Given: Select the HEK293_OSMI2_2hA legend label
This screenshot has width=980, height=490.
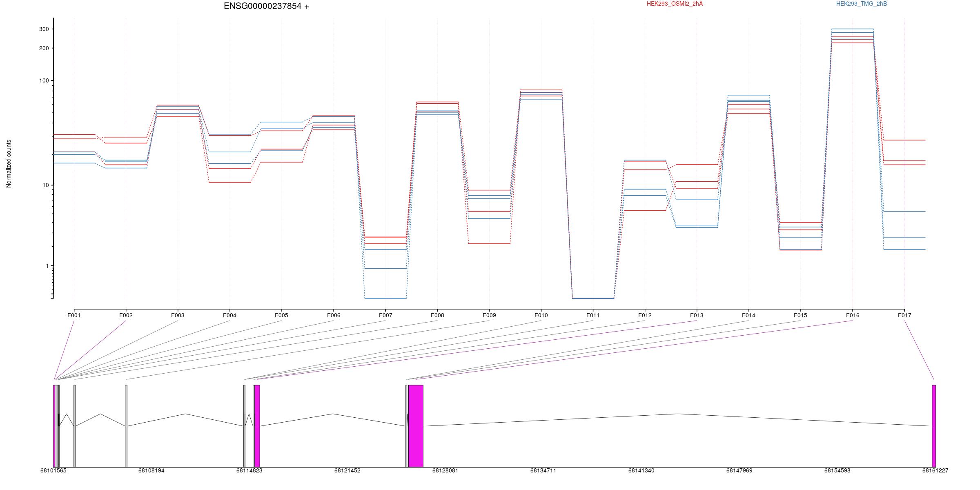Looking at the screenshot, I should [x=675, y=4].
